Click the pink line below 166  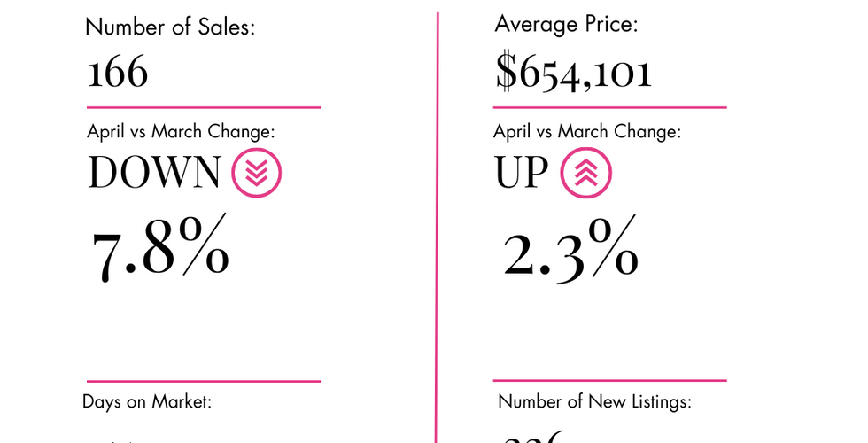click(204, 107)
